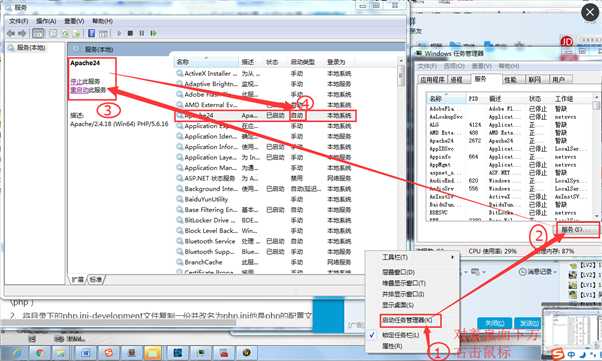Select Apache24 row in Task Manager
Screen dimensions: 602x361
tap(510, 141)
